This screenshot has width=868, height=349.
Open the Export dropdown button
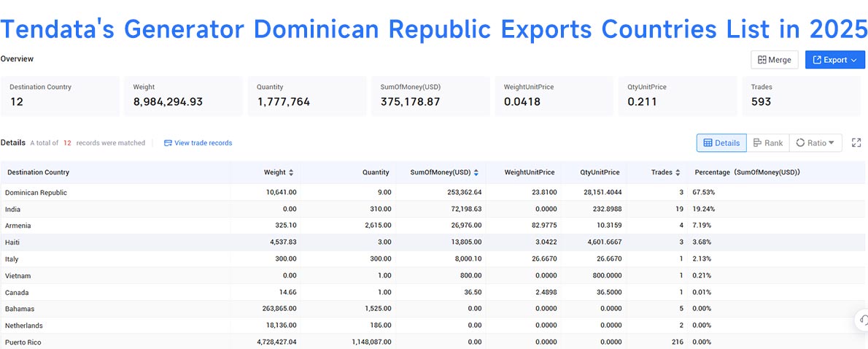(x=834, y=60)
